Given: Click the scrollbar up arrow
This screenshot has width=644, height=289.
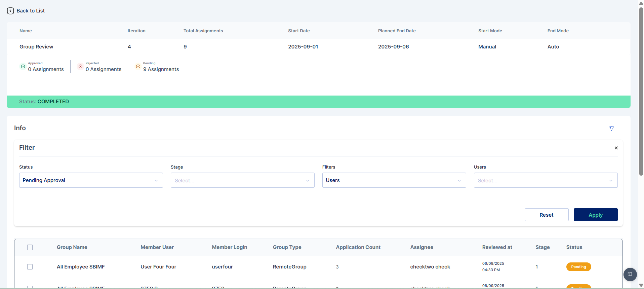Looking at the screenshot, I should pyautogui.click(x=641, y=3).
